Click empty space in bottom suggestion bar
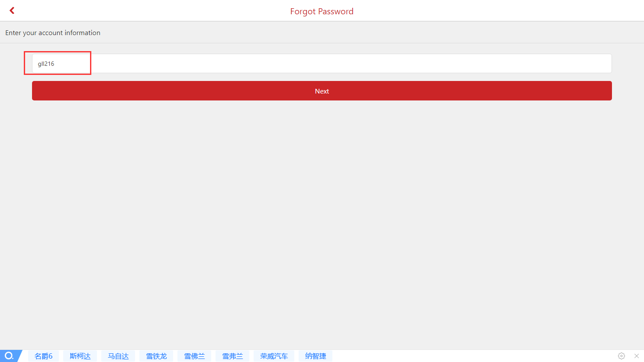The image size is (644, 362). [476, 356]
